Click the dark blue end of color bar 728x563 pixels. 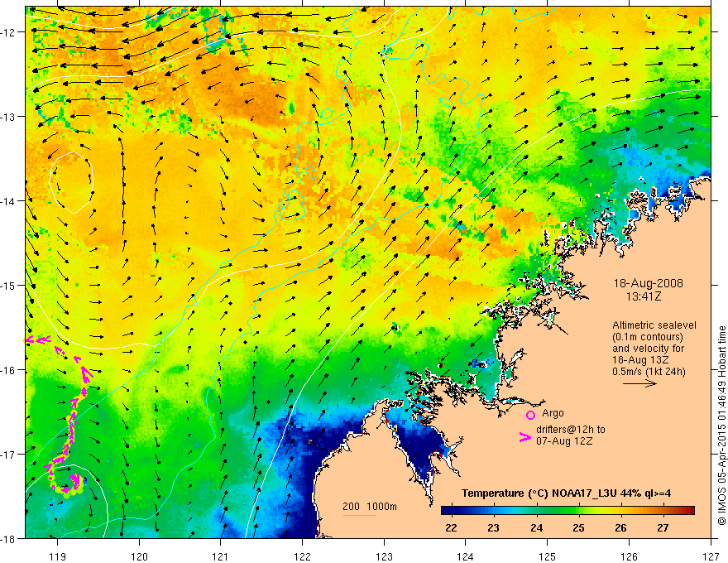coord(446,511)
